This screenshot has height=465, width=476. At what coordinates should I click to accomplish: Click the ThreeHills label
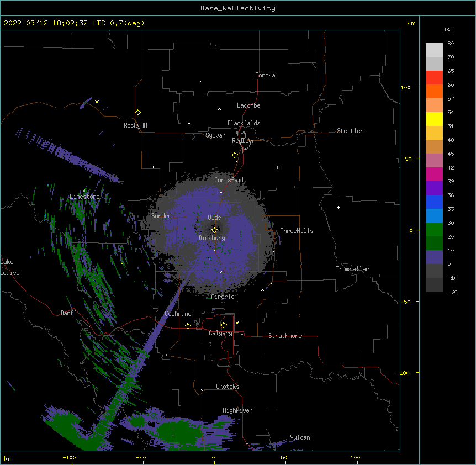coord(297,231)
